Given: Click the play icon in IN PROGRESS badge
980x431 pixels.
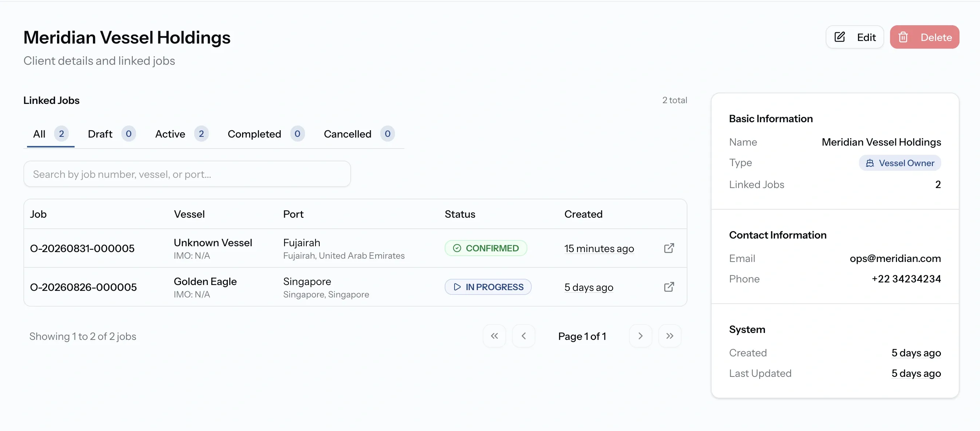Looking at the screenshot, I should tap(457, 287).
